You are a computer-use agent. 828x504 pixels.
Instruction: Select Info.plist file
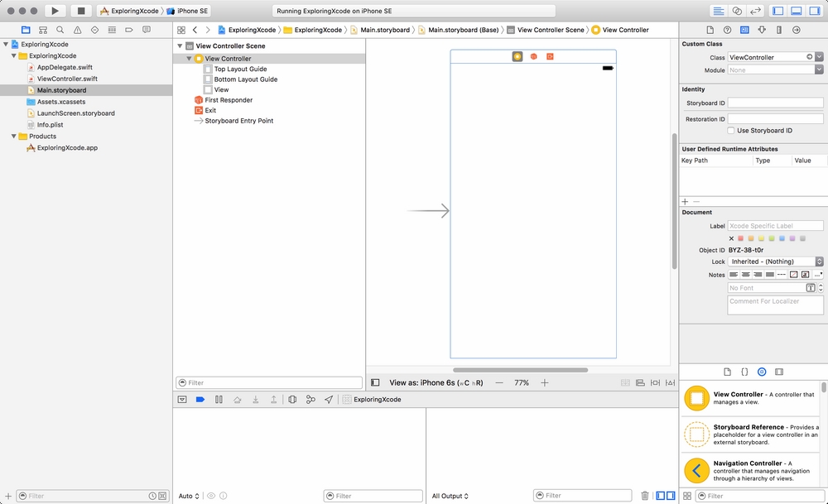(50, 125)
